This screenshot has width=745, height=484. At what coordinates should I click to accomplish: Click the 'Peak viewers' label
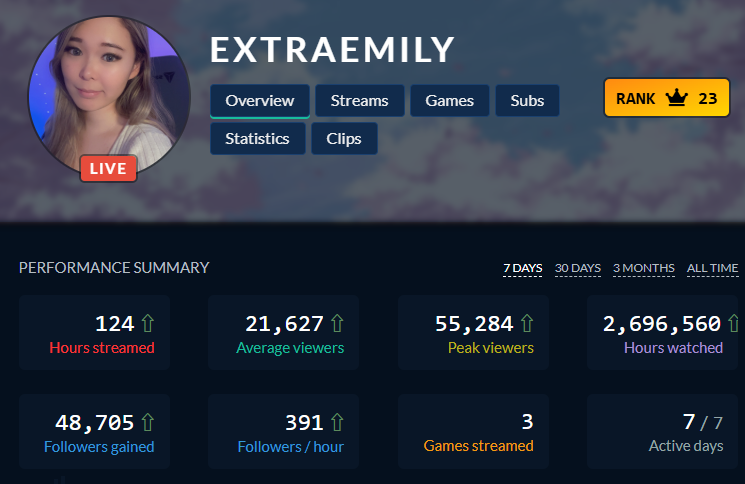point(491,348)
